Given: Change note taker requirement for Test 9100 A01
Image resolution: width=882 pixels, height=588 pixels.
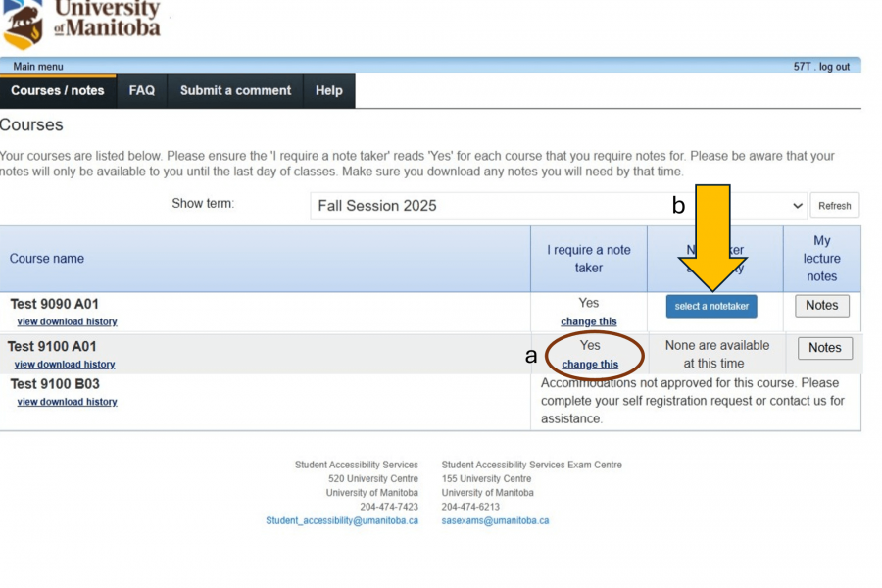Looking at the screenshot, I should pos(590,365).
